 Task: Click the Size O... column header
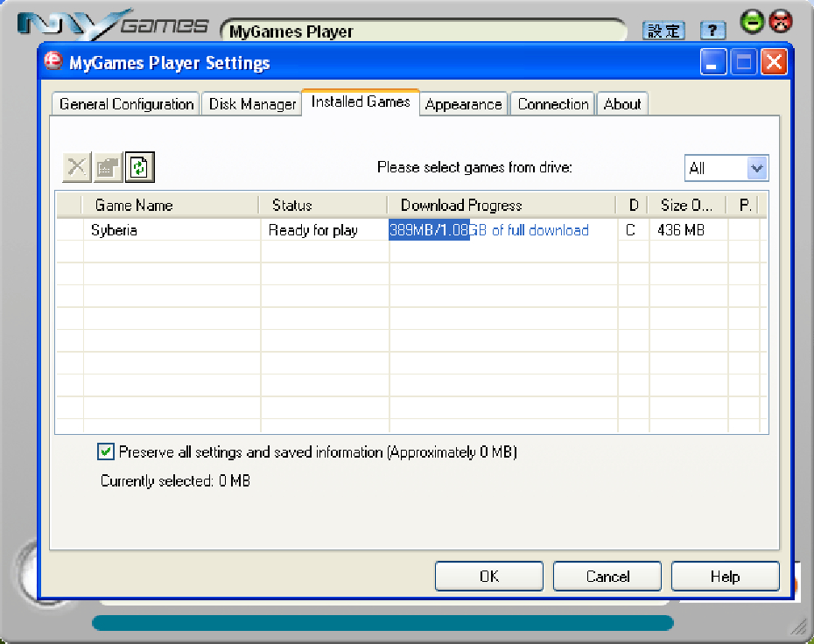687,205
